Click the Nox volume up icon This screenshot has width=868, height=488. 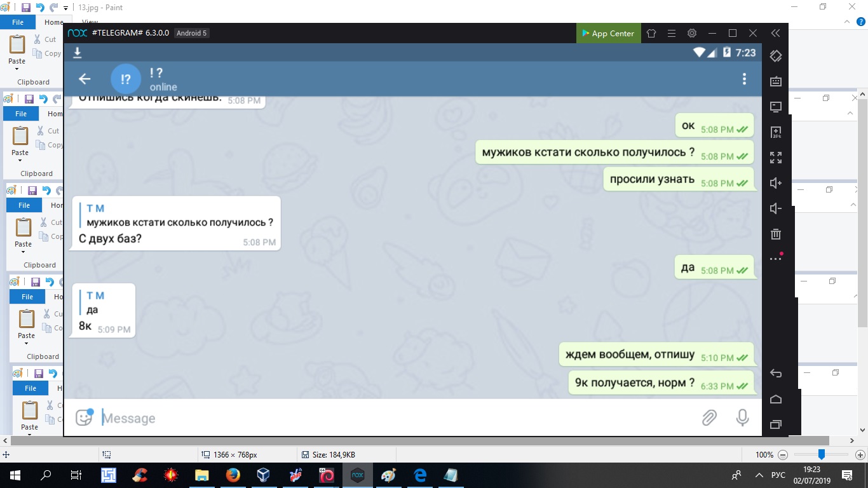[775, 183]
